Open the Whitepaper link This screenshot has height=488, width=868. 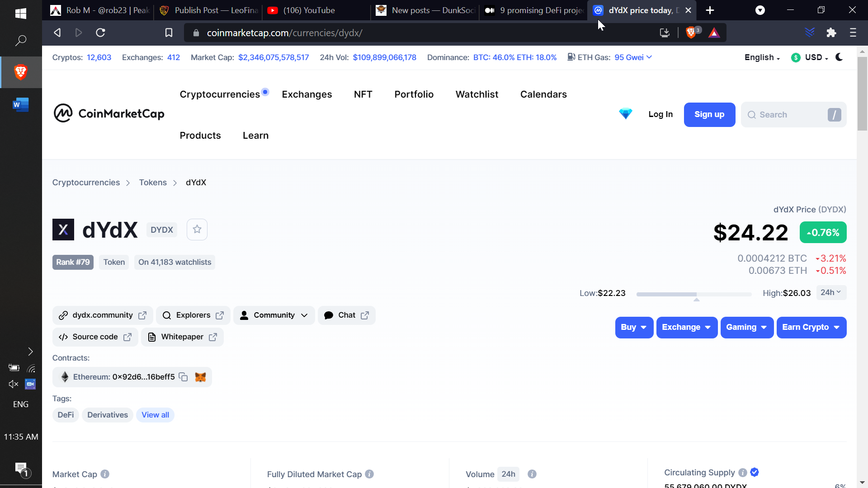[x=182, y=337]
